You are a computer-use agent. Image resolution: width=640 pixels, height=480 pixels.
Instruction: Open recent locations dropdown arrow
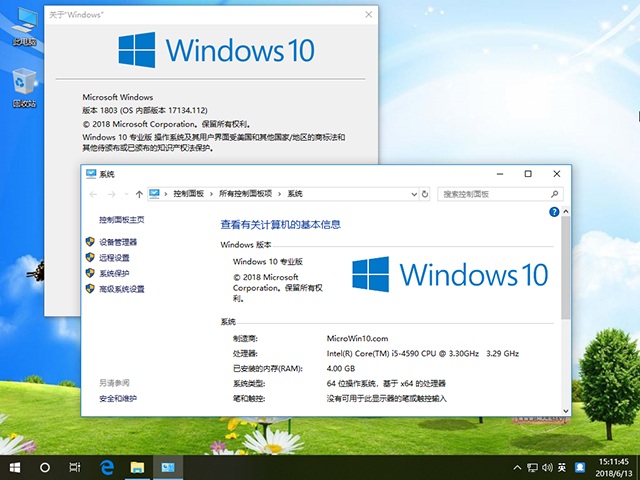(126, 194)
